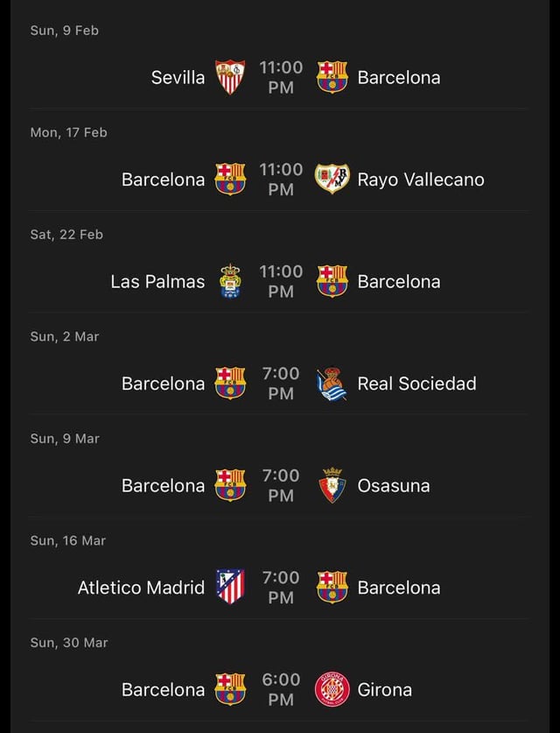The height and width of the screenshot is (733, 560).
Task: Click the 6:00 PM kickoff time for Girona match
Action: [281, 689]
